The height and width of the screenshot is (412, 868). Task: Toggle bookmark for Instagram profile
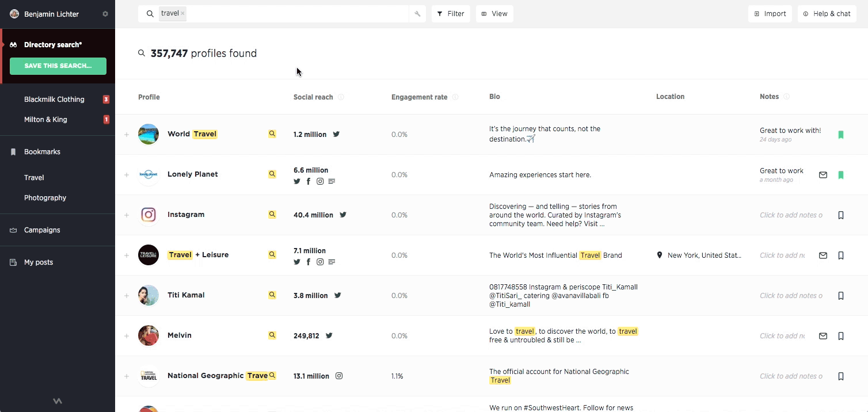[x=841, y=215]
